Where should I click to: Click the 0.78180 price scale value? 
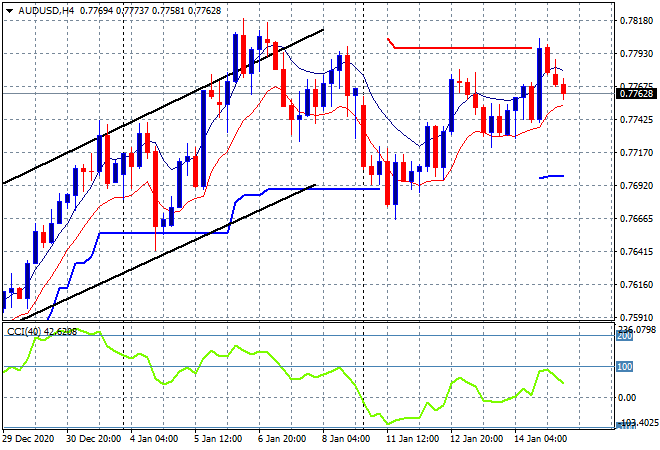(636, 21)
